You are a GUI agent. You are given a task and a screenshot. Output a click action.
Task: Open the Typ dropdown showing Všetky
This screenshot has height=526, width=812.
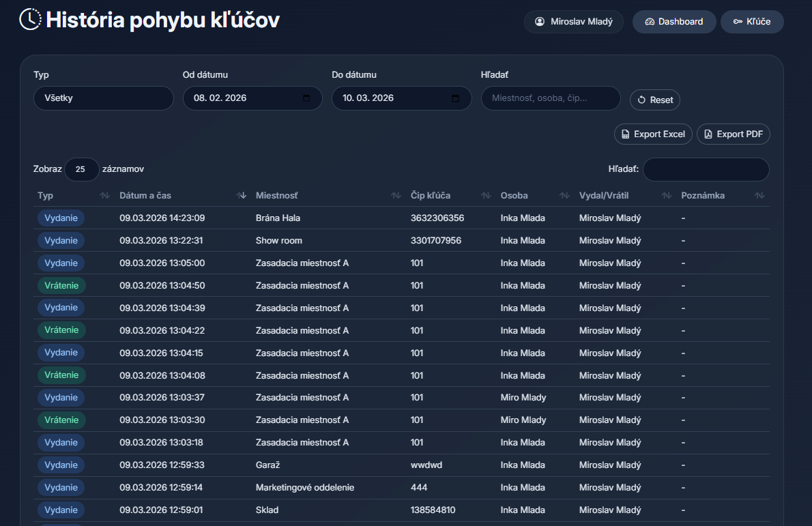(103, 98)
